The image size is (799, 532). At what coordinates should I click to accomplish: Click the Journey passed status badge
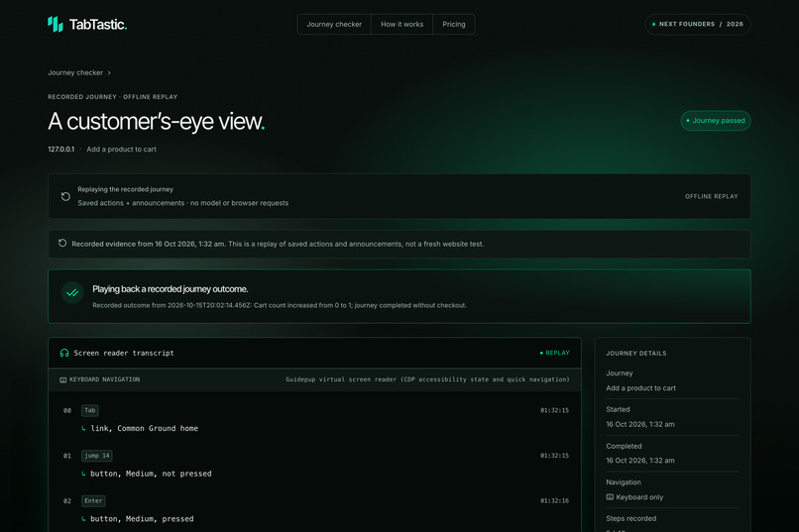[716, 121]
